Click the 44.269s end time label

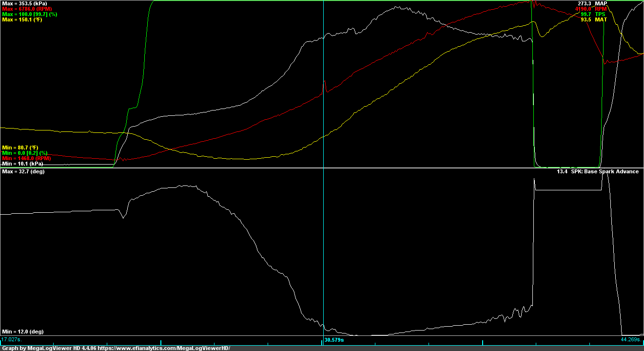pos(631,340)
